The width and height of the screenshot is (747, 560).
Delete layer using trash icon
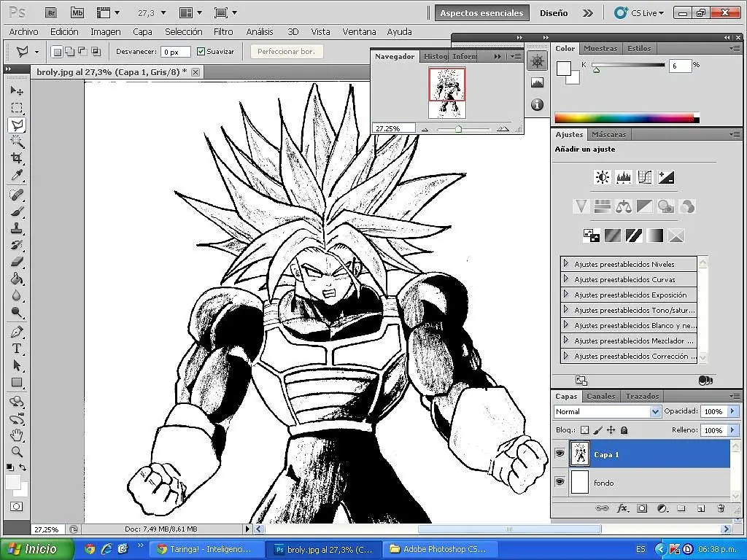[x=721, y=508]
